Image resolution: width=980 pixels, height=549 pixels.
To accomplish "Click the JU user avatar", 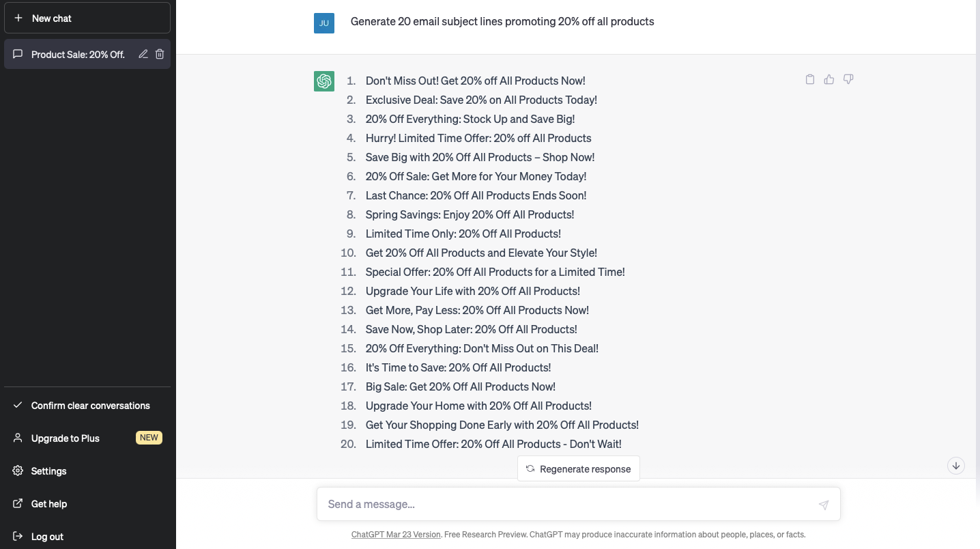I will click(324, 23).
